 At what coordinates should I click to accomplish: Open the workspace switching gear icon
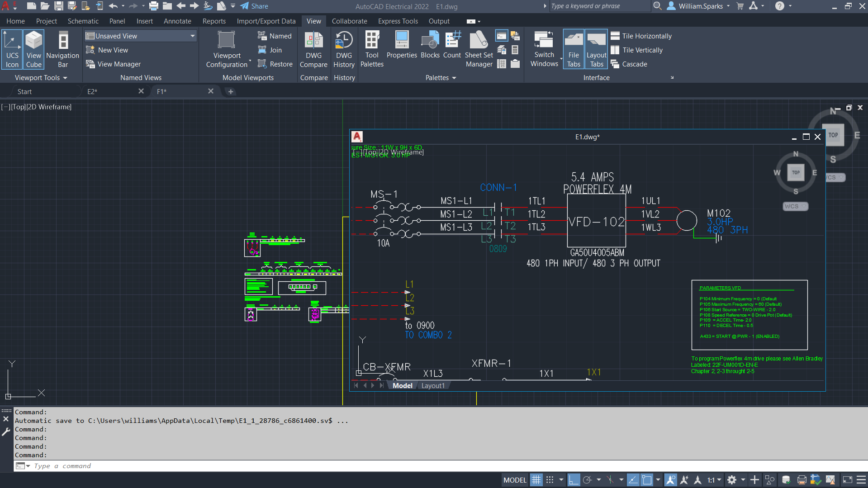point(732,480)
